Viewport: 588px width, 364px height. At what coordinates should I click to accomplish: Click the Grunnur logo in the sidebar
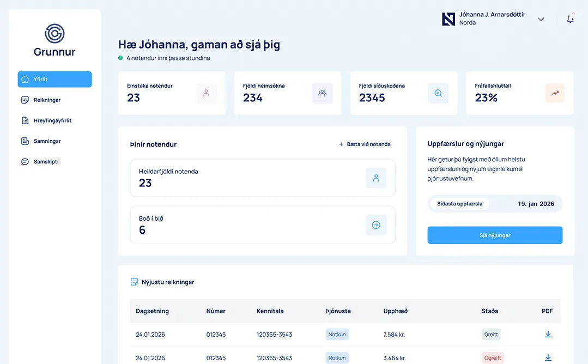[54, 40]
